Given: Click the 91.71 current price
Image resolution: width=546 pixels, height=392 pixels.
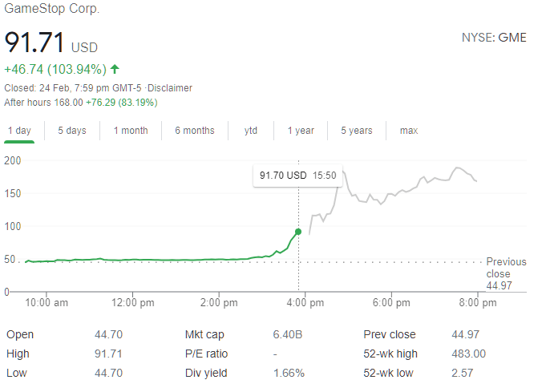Looking at the screenshot, I should point(34,42).
